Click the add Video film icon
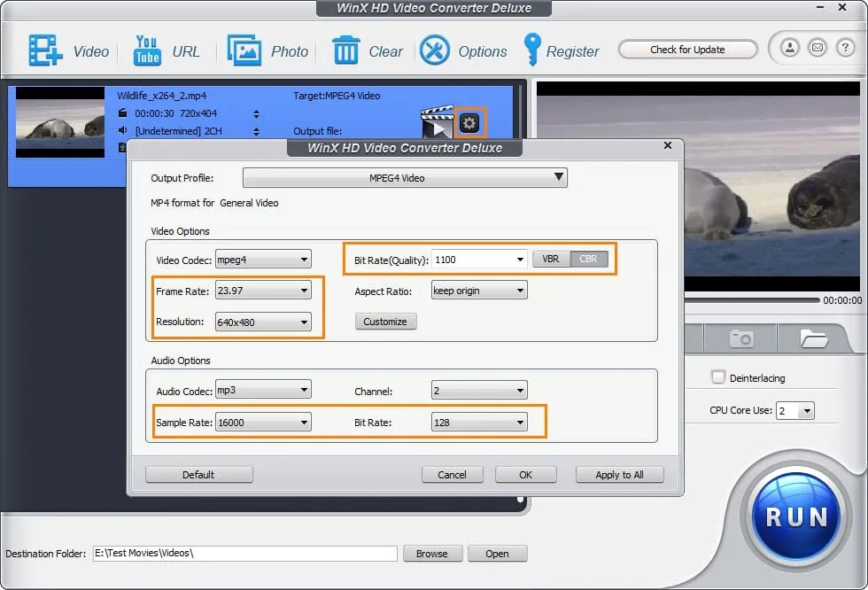The width and height of the screenshot is (868, 590). pyautogui.click(x=45, y=50)
